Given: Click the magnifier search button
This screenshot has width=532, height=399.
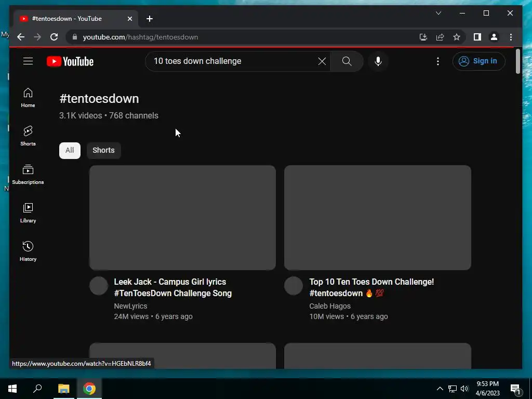Looking at the screenshot, I should point(347,61).
